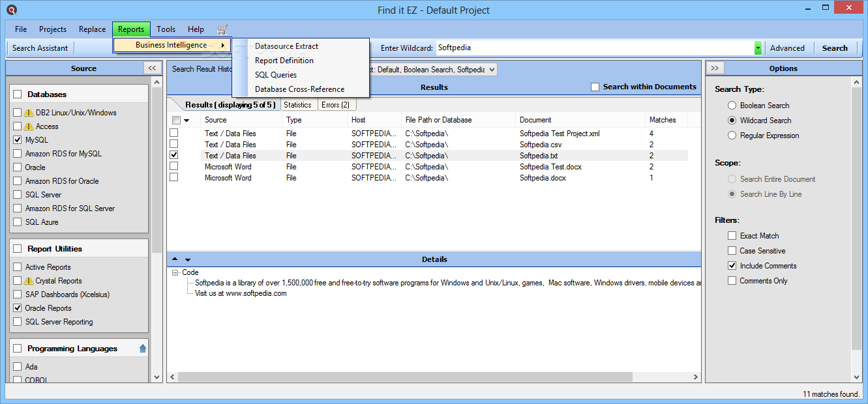Open the Tools menu

tap(166, 29)
